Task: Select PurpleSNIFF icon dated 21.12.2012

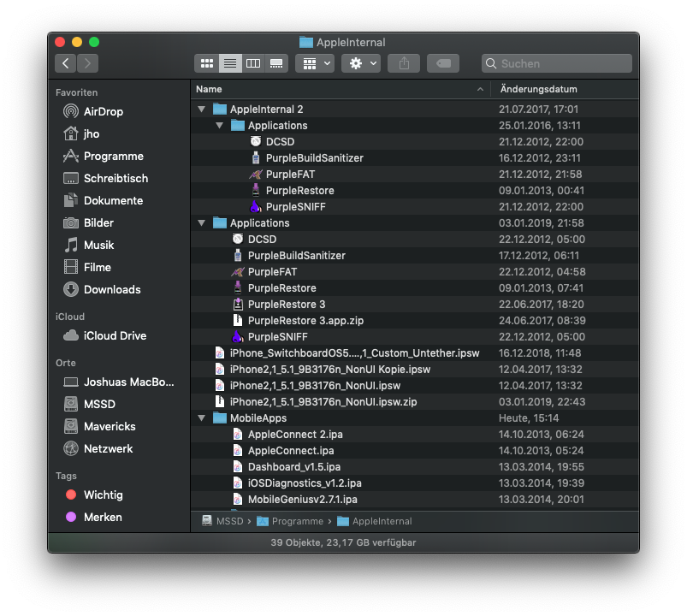Action: tap(256, 206)
